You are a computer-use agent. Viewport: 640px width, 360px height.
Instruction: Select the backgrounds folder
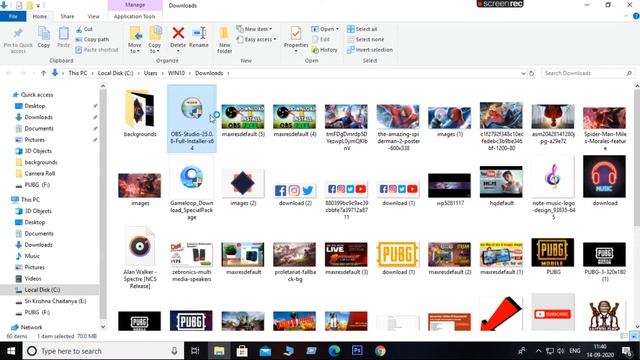[140, 113]
